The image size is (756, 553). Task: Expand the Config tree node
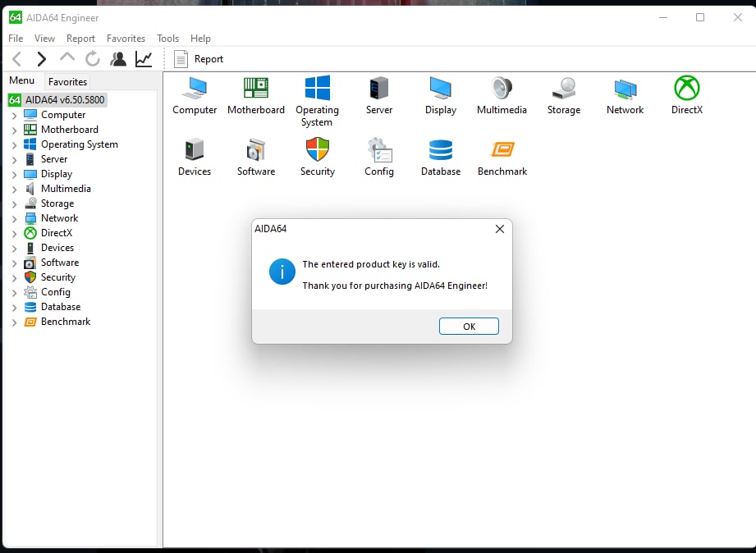15,293
